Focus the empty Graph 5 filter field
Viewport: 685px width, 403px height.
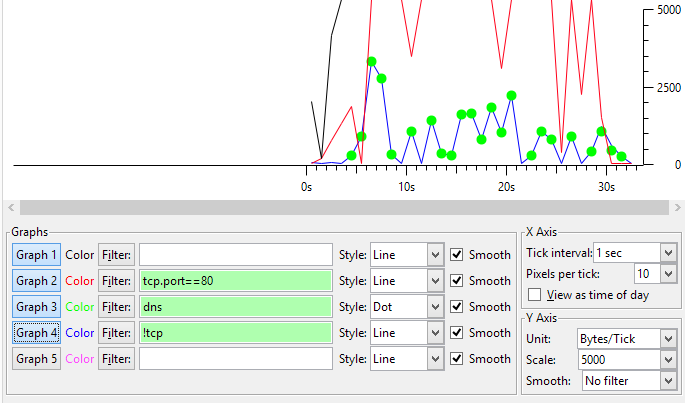pyautogui.click(x=236, y=359)
